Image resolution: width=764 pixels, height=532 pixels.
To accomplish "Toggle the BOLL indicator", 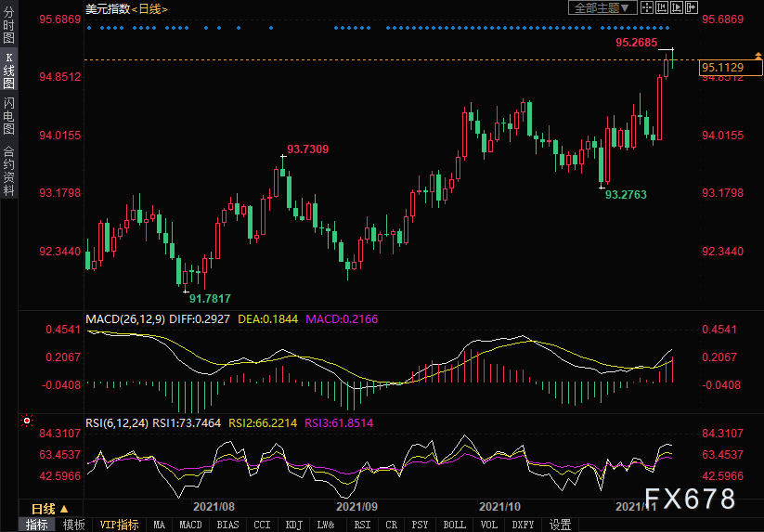I will pyautogui.click(x=454, y=525).
